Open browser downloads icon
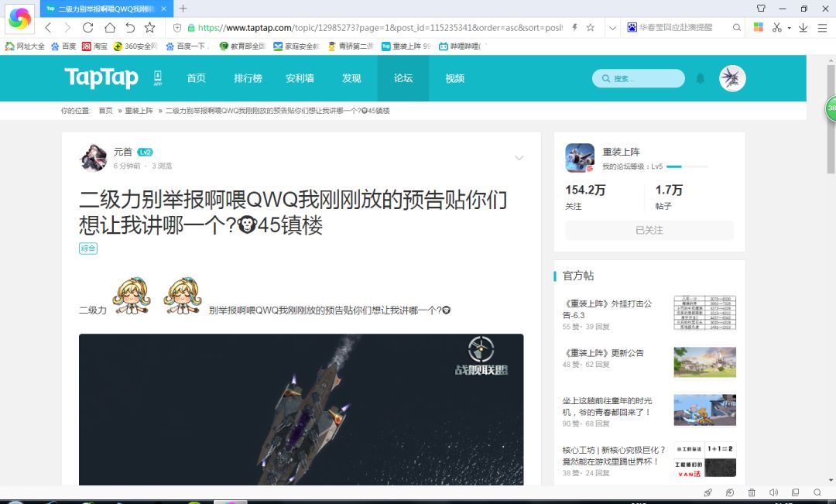The width and height of the screenshot is (836, 504). (803, 27)
